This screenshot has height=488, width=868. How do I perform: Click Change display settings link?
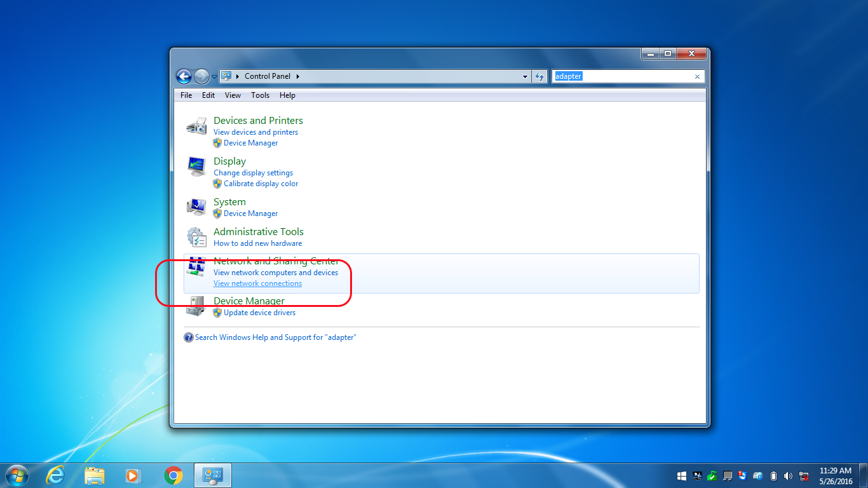click(x=253, y=173)
